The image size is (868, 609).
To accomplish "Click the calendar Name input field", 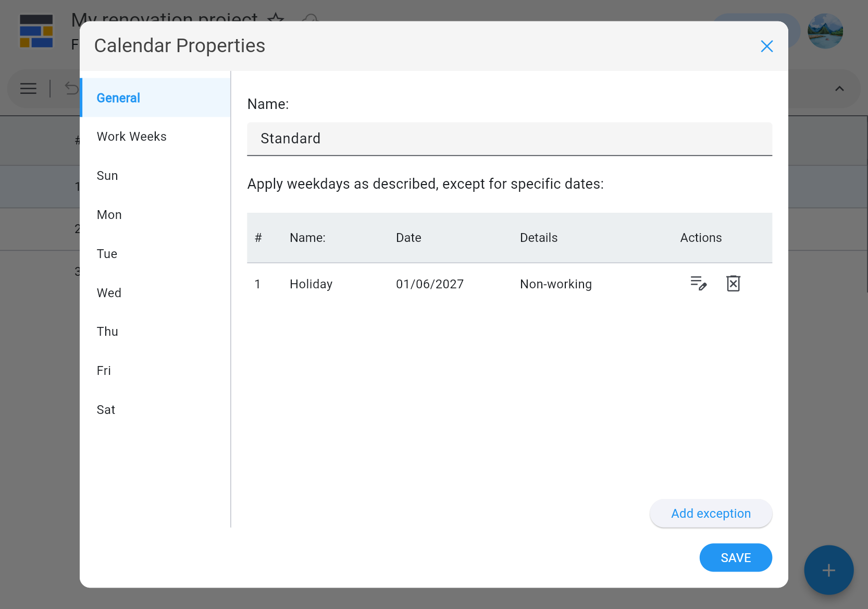I will (x=509, y=139).
